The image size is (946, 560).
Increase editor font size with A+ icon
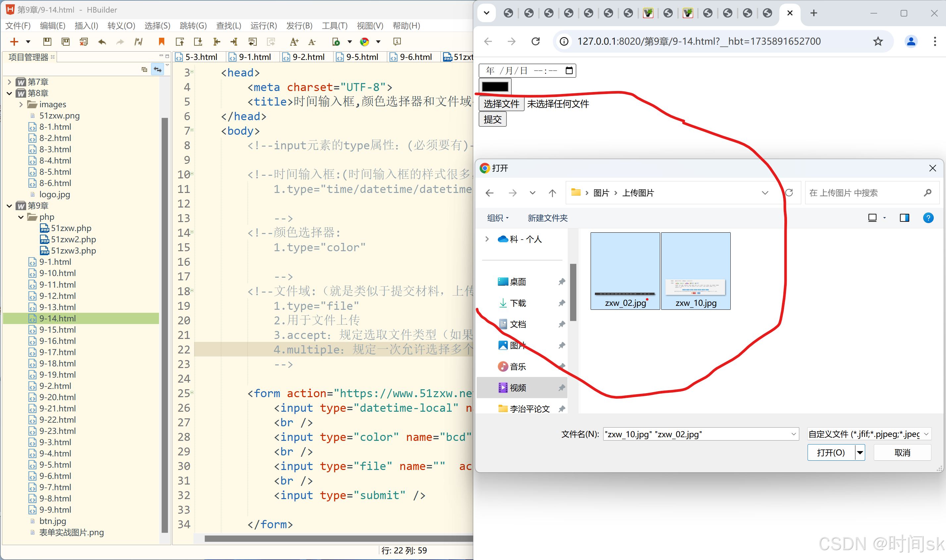294,41
